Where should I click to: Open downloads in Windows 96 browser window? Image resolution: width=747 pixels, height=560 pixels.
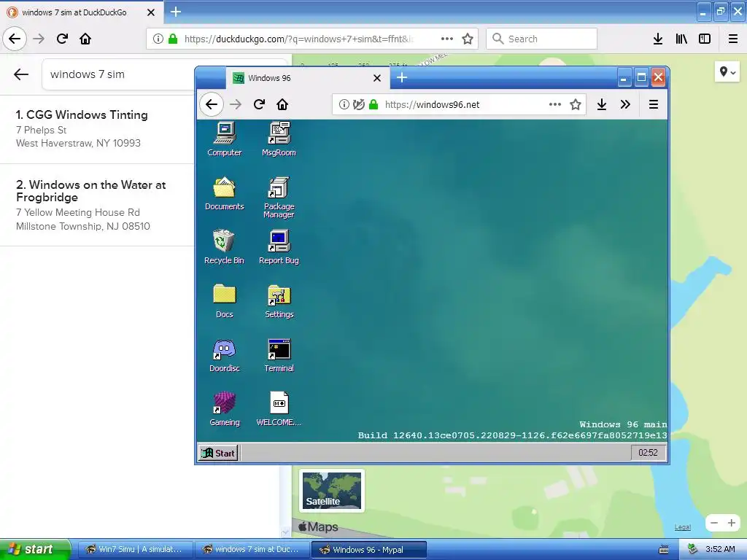602,104
